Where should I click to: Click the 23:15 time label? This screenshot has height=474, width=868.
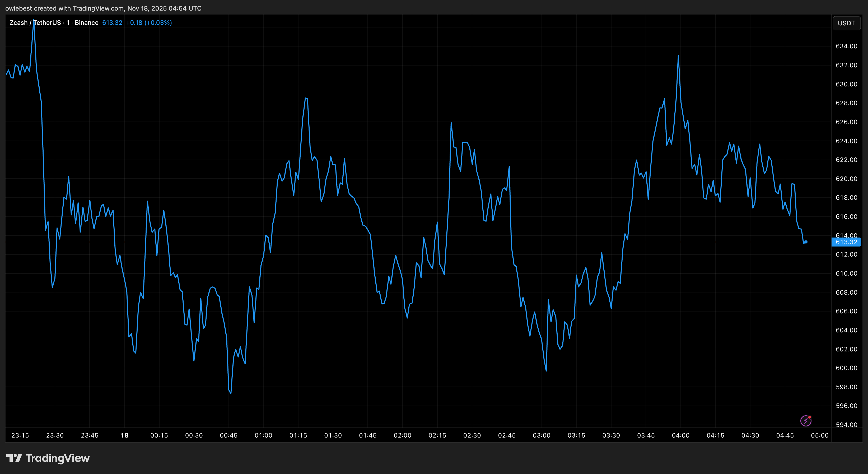(20, 435)
